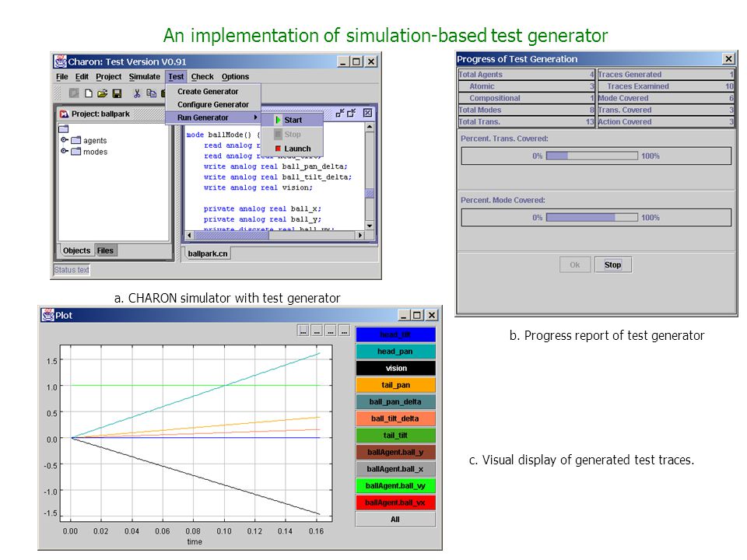Switch to the Objects tab
The image size is (747, 560).
[x=76, y=250]
